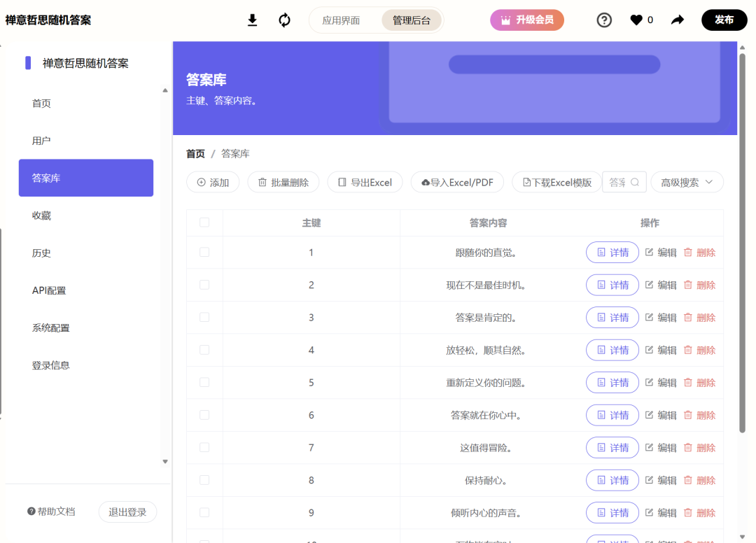Screen dimensions: 756x543
Task: Click the 批量删除 trash icon button
Action: point(283,182)
